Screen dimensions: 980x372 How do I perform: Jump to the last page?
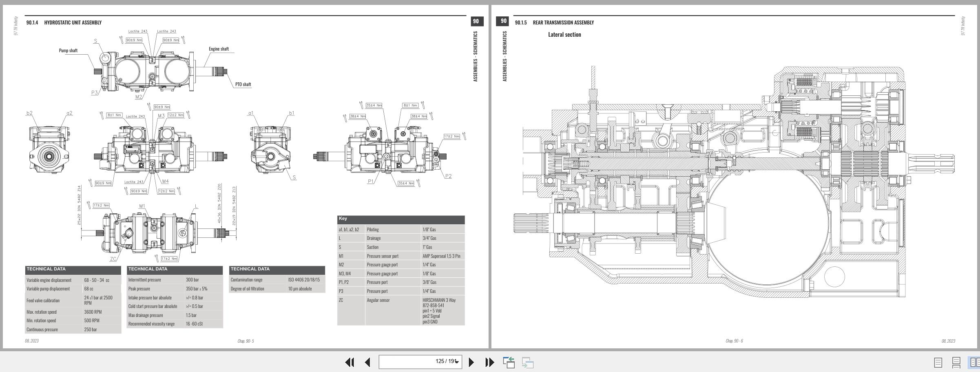[x=489, y=362]
